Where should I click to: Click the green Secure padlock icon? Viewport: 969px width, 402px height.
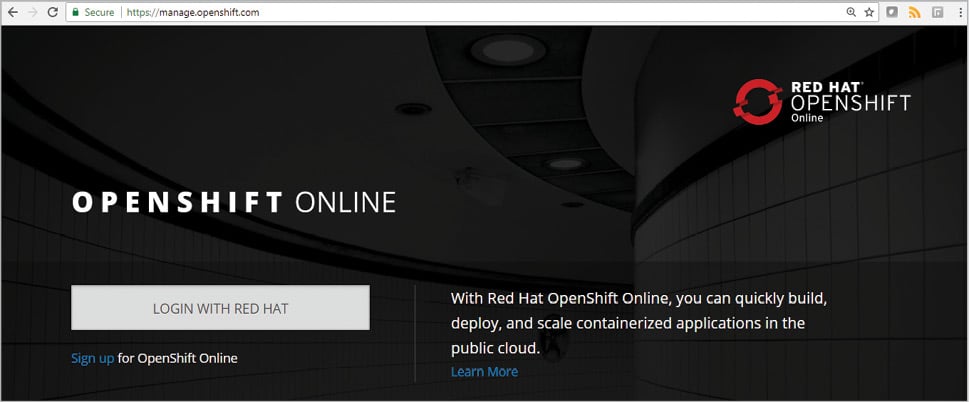tap(75, 12)
